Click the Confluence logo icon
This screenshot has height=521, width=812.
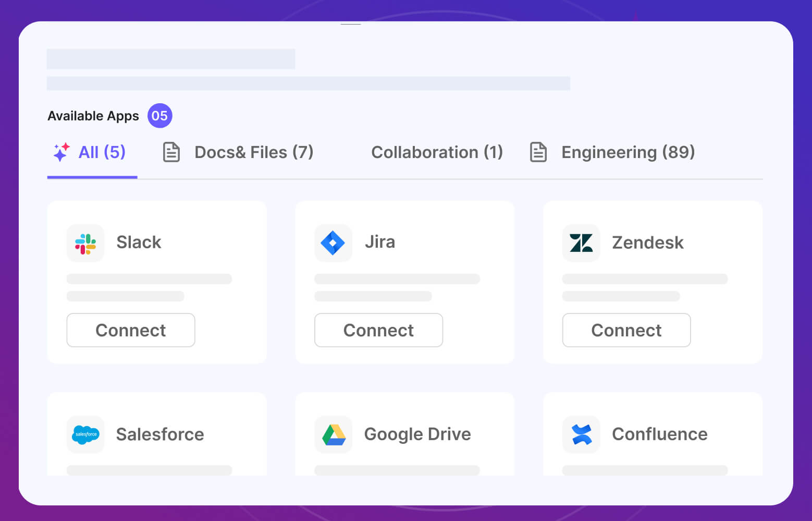coord(581,434)
